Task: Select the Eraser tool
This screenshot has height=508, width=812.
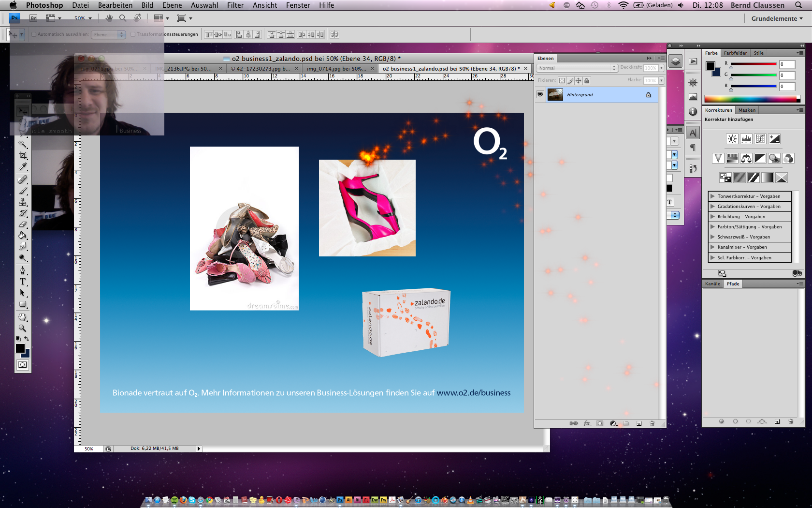Action: (23, 224)
